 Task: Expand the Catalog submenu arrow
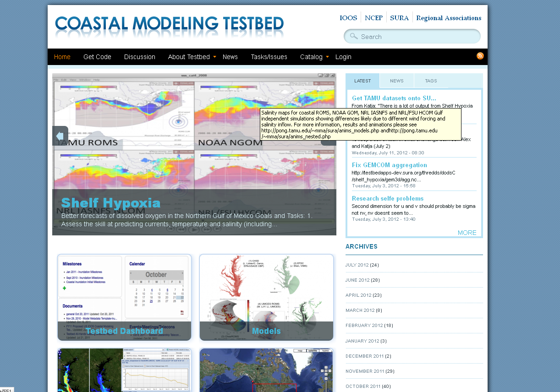click(x=327, y=57)
